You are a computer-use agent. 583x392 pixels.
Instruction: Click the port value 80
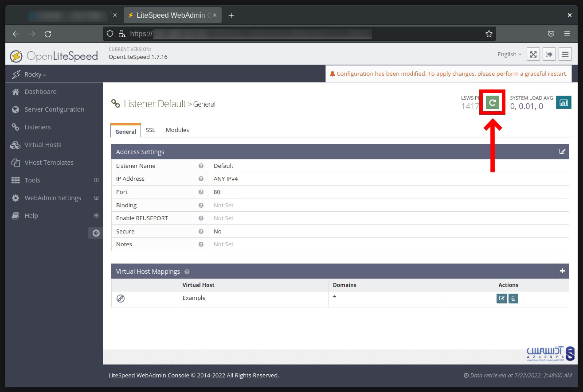[217, 192]
